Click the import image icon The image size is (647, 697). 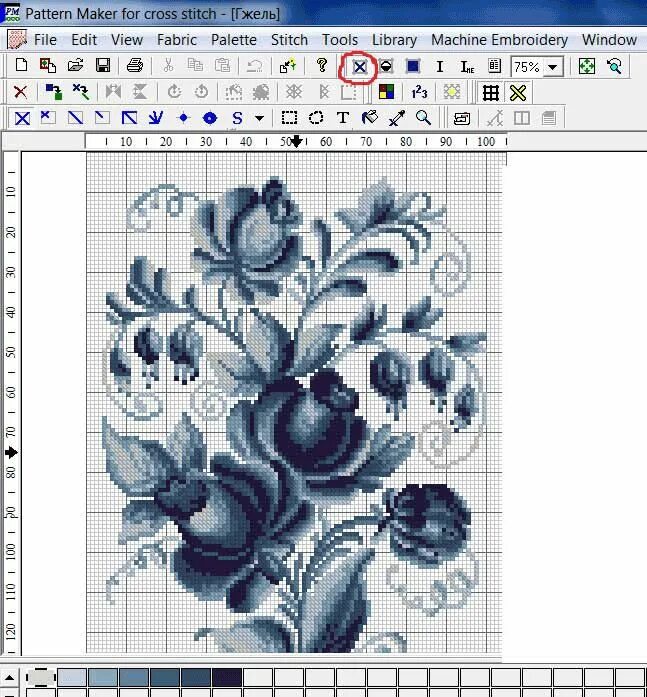click(48, 66)
